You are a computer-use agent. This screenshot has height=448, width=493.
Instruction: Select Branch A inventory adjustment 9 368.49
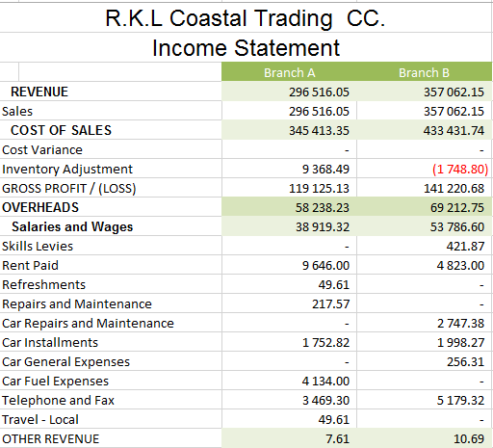pyautogui.click(x=325, y=170)
